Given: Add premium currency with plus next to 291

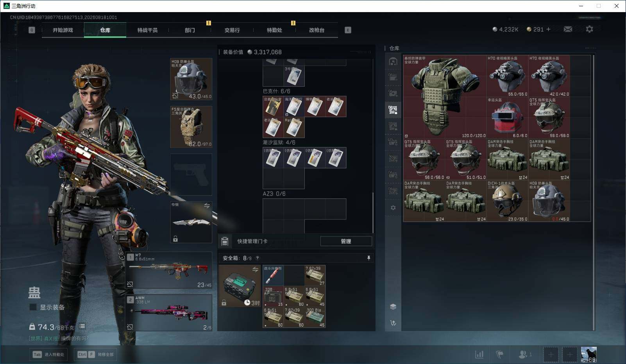Looking at the screenshot, I should 548,29.
